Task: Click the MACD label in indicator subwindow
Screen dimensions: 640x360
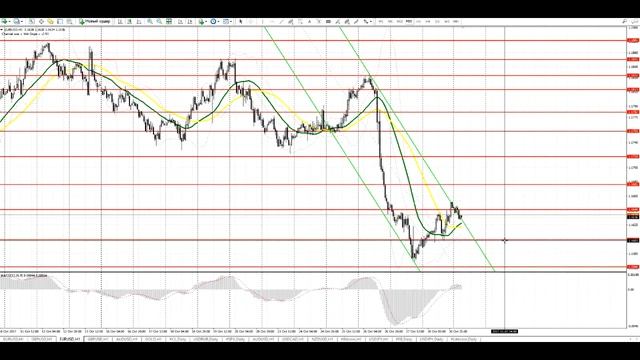Action: (x=24, y=276)
